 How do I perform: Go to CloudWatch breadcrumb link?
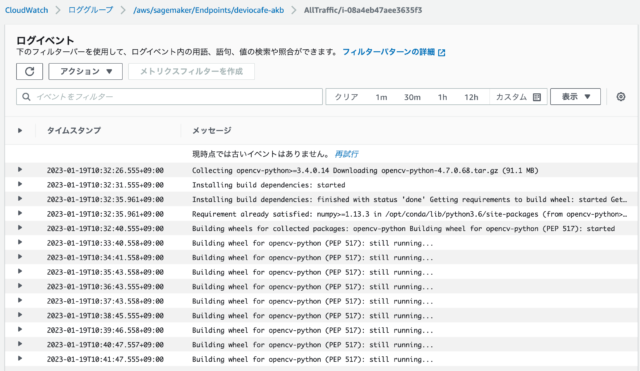pos(27,10)
